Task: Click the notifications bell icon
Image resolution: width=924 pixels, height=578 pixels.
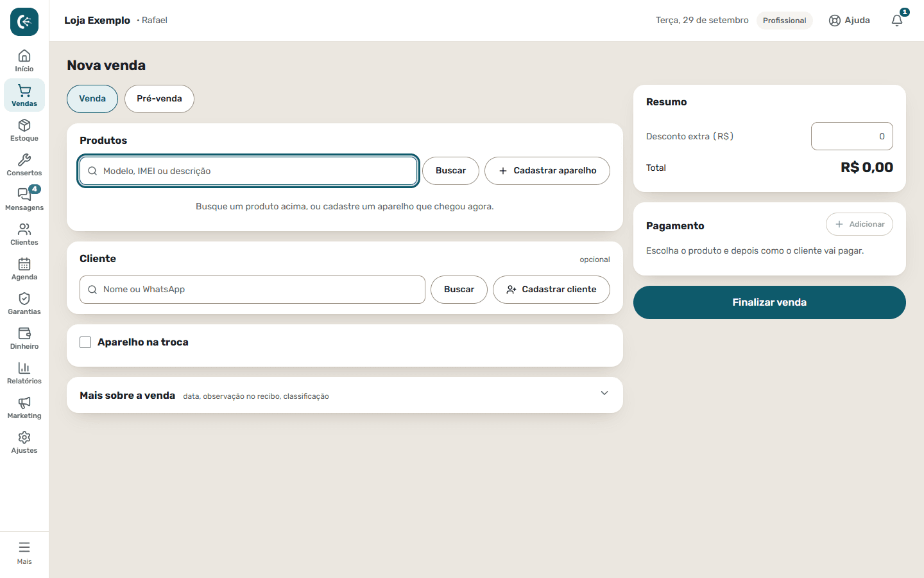Action: (x=897, y=21)
